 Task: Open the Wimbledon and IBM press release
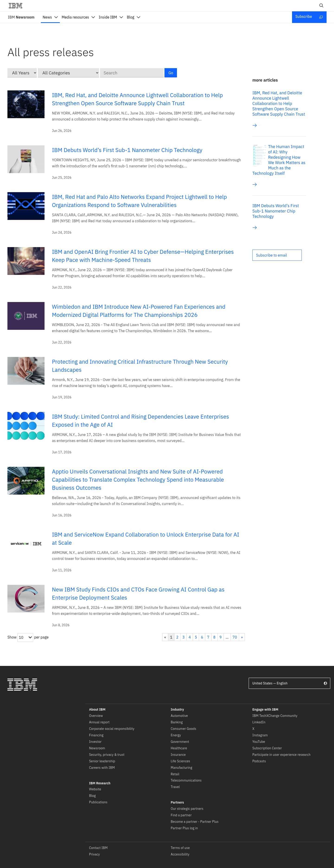138,311
